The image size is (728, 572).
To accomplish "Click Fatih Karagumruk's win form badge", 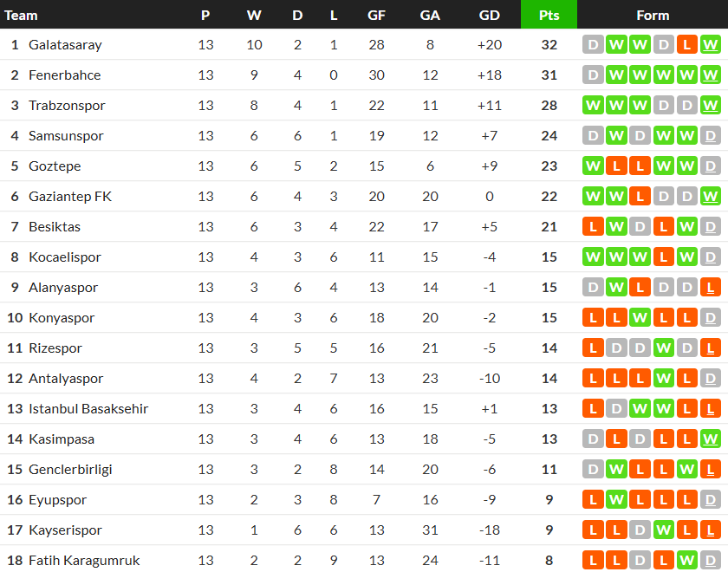I will tap(686, 561).
